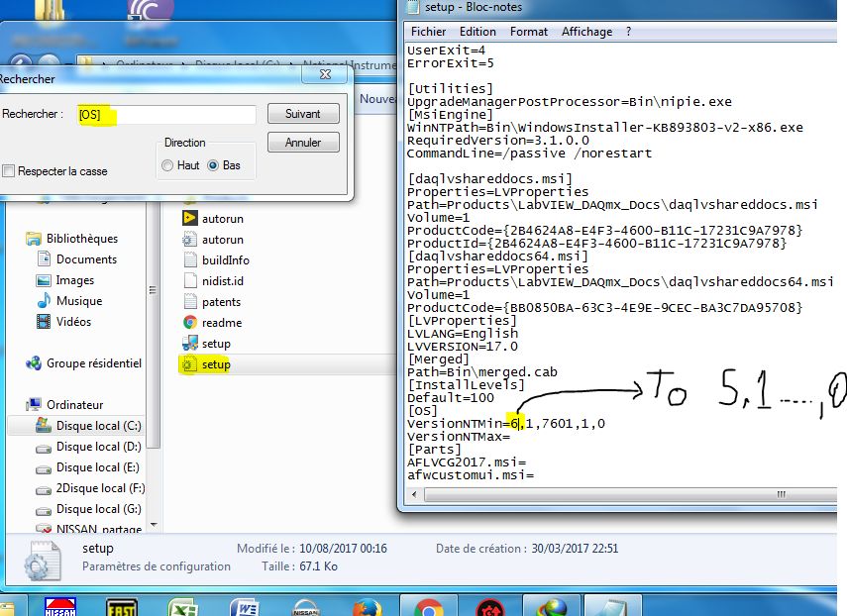The height and width of the screenshot is (616, 847).
Task: Select the Haut direction radio button
Action: pyautogui.click(x=167, y=165)
